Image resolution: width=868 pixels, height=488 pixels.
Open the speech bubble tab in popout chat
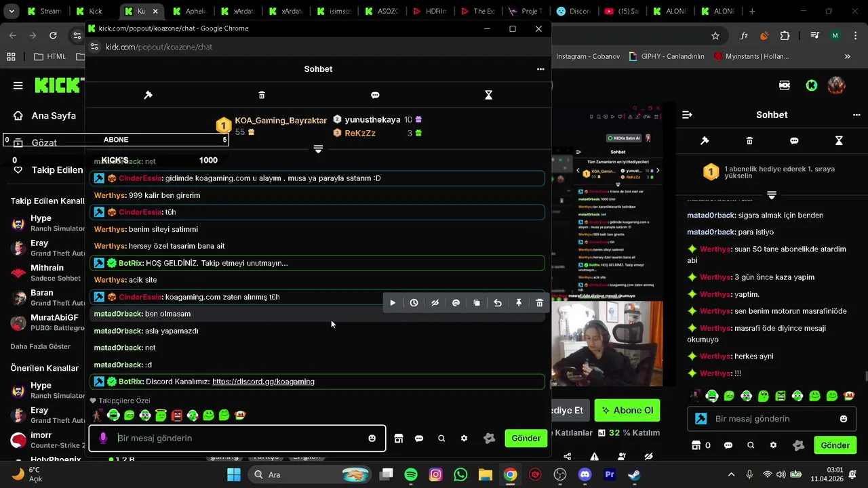point(375,95)
